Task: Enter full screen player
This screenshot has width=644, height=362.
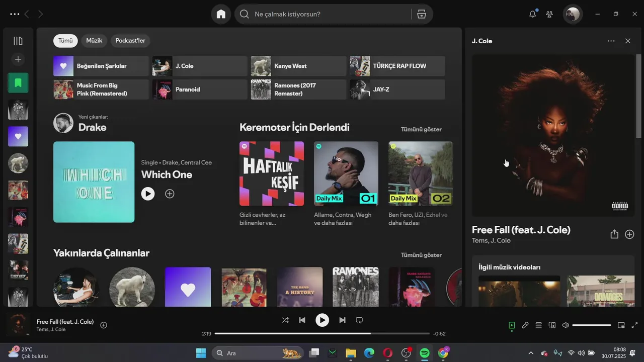Action: click(634, 325)
